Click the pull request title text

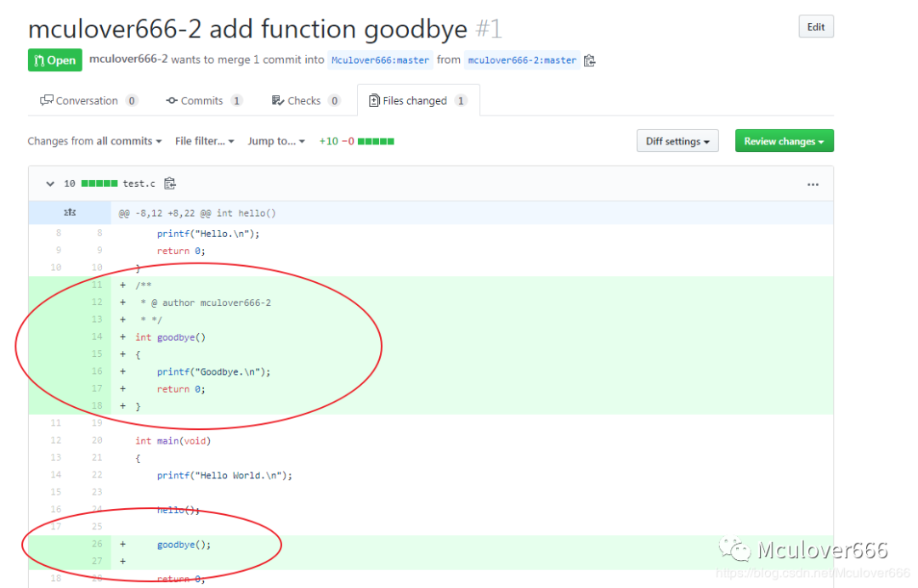tap(247, 29)
